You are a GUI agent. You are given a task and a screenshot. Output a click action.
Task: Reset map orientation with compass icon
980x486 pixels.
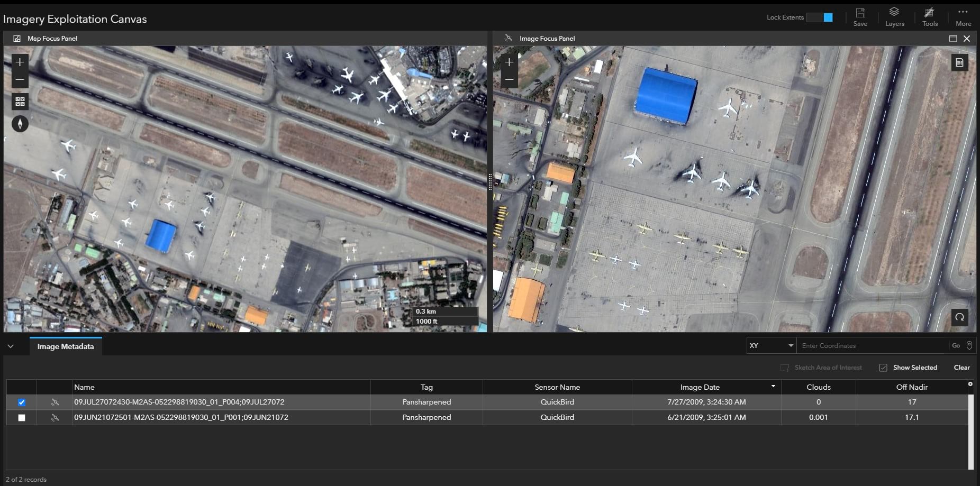click(20, 124)
